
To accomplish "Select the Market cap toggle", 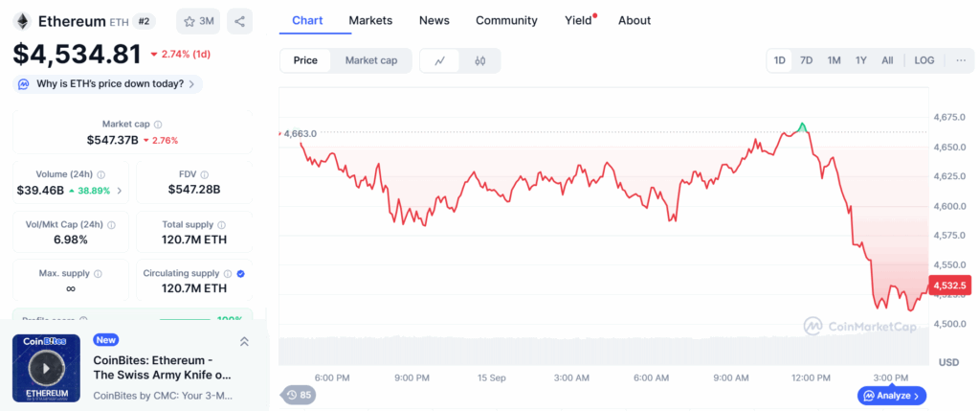I will pyautogui.click(x=370, y=60).
